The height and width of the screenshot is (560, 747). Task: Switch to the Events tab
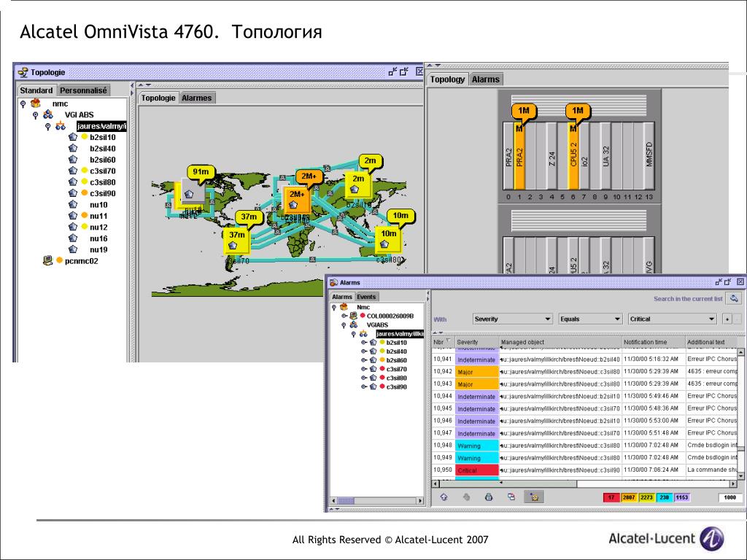tap(366, 297)
